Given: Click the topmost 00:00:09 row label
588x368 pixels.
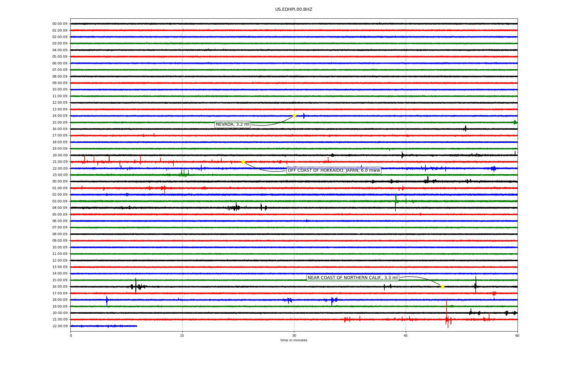Looking at the screenshot, I should (x=60, y=24).
